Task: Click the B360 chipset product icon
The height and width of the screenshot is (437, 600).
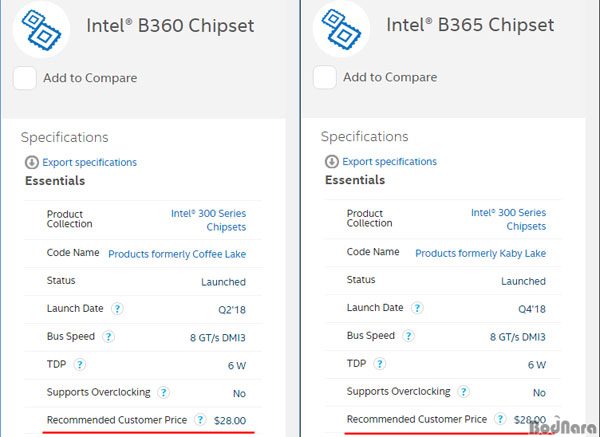Action: (x=41, y=29)
